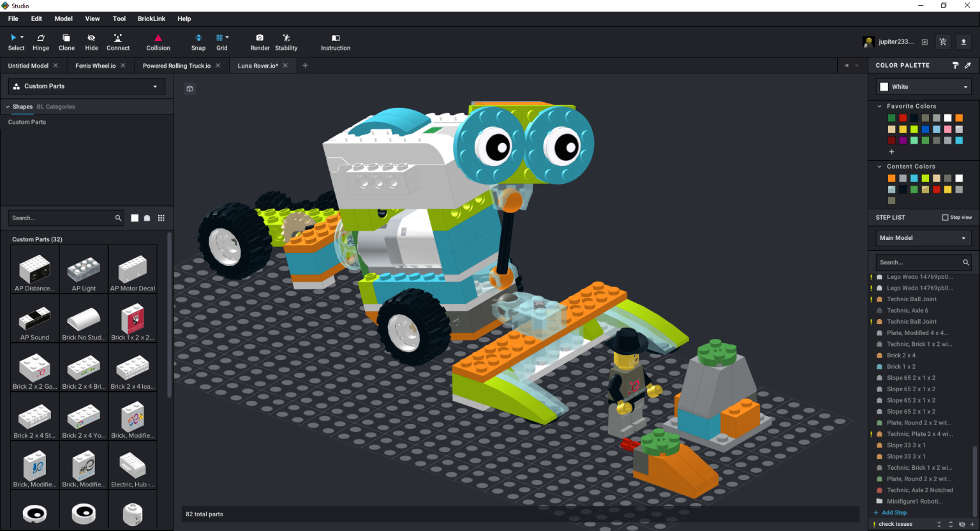This screenshot has width=980, height=531.
Task: Open the White color dropdown
Action: [x=923, y=87]
